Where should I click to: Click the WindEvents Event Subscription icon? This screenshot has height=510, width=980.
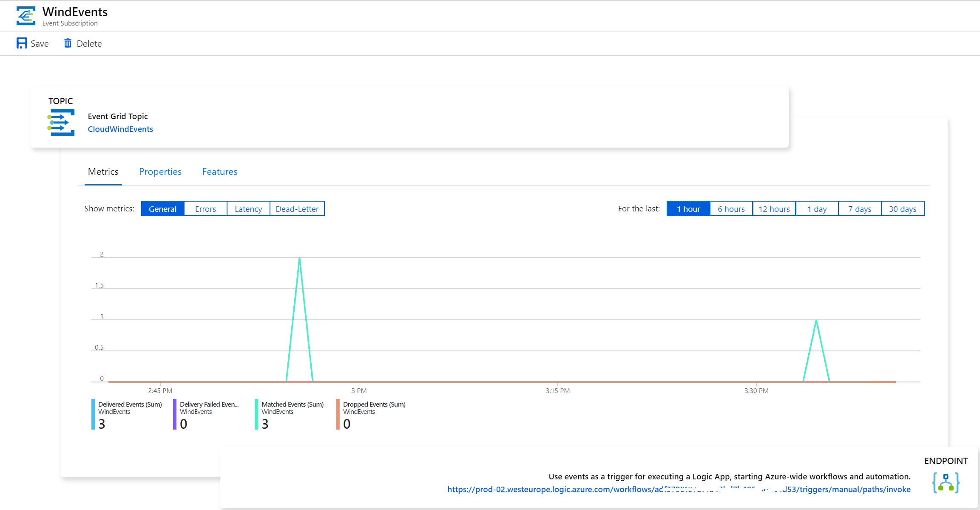pos(26,16)
